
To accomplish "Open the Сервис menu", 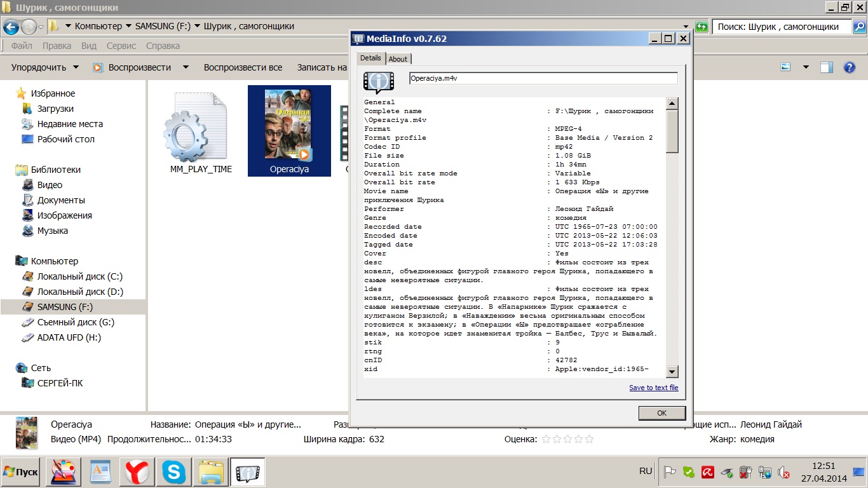I will [x=121, y=46].
